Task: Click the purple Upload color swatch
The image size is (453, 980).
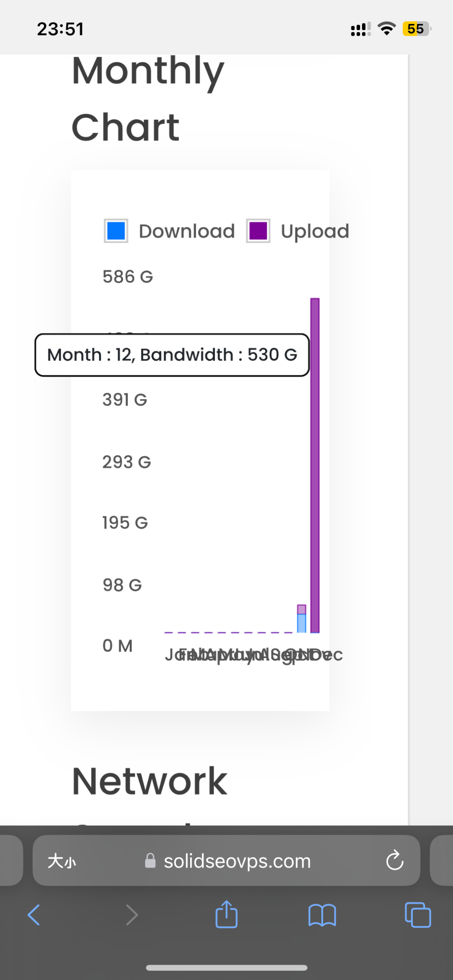Action: [x=258, y=231]
